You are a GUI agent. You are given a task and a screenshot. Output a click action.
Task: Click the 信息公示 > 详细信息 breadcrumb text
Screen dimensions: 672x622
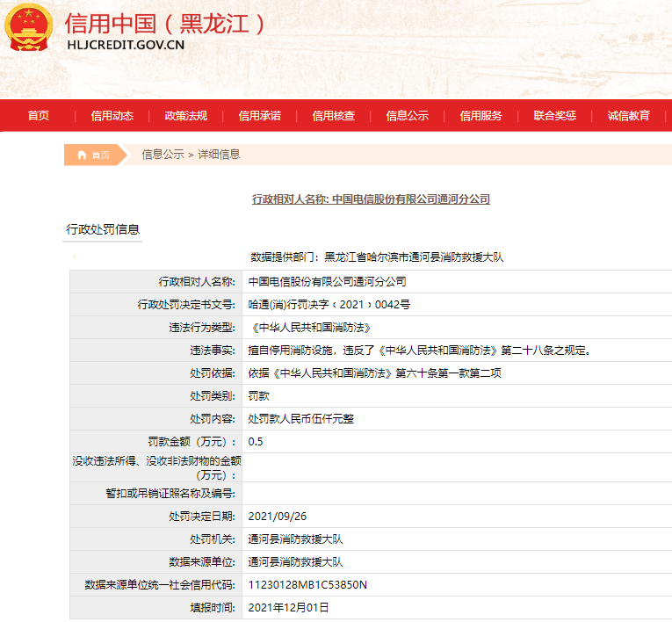191,155
